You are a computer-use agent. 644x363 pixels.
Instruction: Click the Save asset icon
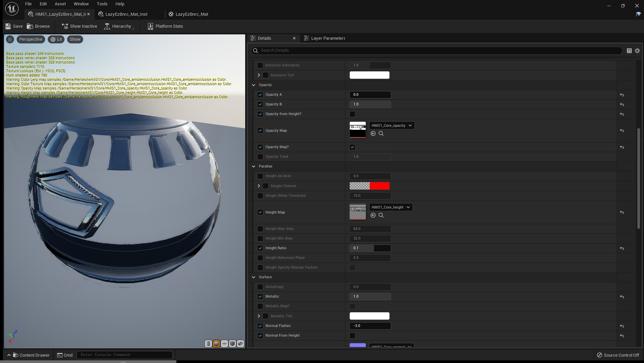coord(14,26)
